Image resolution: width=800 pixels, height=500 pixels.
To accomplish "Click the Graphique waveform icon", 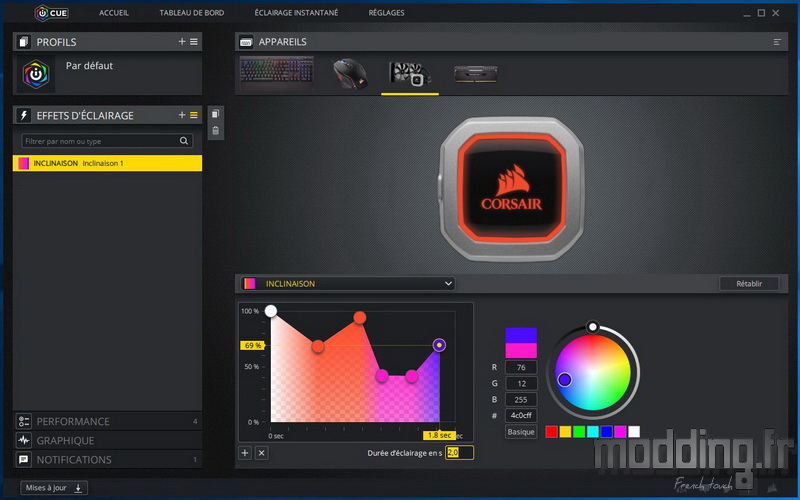I will point(23,440).
